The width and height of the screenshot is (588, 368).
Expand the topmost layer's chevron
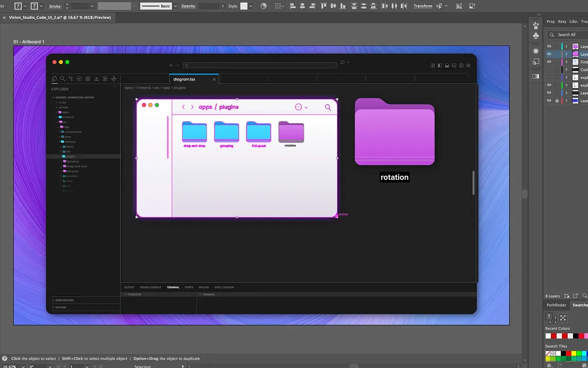[566, 46]
